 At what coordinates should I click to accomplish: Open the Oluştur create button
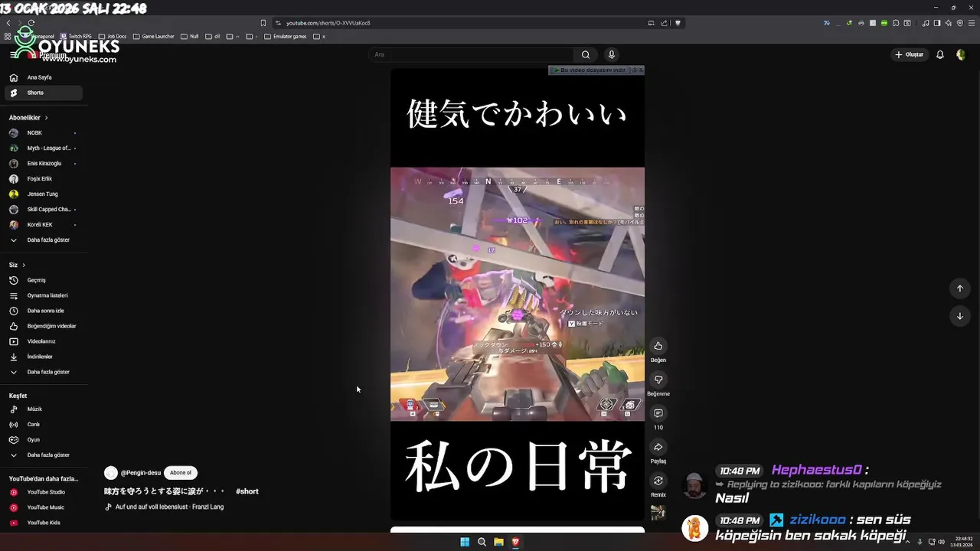(909, 54)
